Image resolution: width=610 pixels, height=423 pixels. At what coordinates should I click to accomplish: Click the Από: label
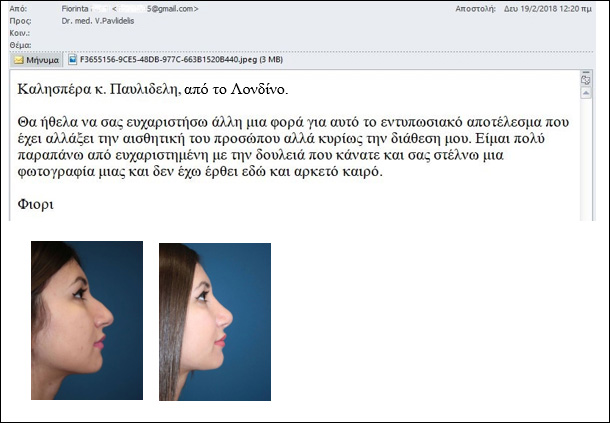pyautogui.click(x=18, y=9)
